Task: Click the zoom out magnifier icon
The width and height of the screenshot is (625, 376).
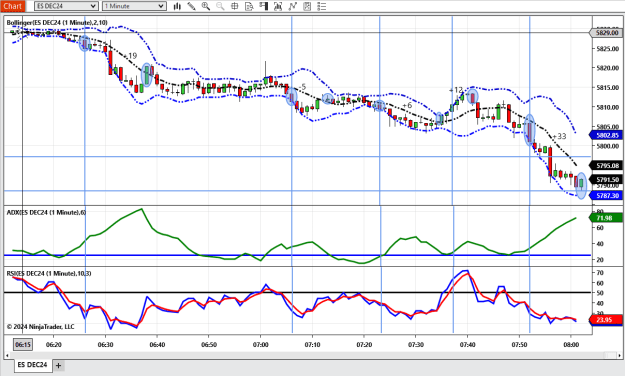Action: (x=220, y=6)
